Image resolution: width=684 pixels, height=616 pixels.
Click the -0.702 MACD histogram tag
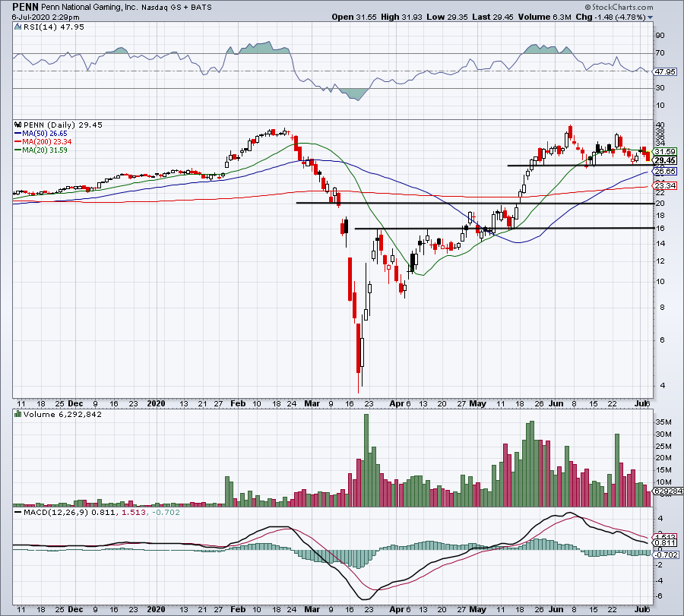point(666,554)
